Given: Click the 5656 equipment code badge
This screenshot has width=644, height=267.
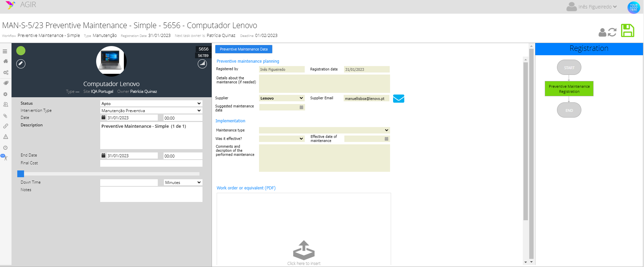Looking at the screenshot, I should (203, 49).
